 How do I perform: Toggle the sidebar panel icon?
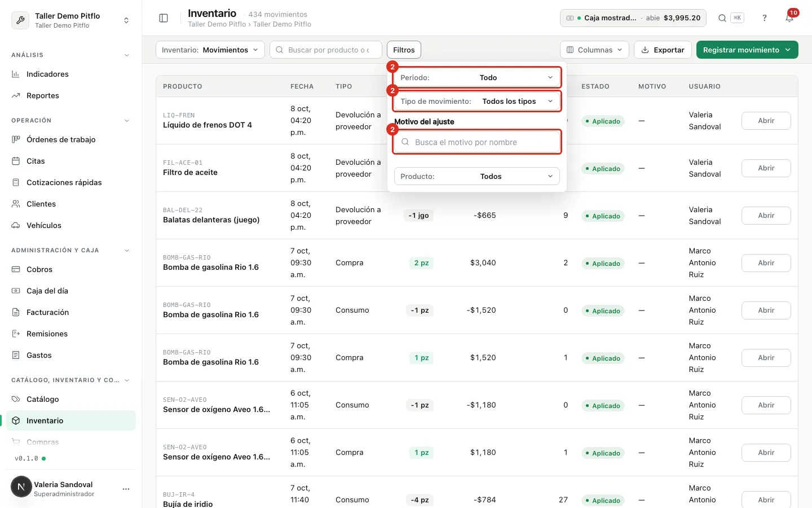(x=164, y=18)
